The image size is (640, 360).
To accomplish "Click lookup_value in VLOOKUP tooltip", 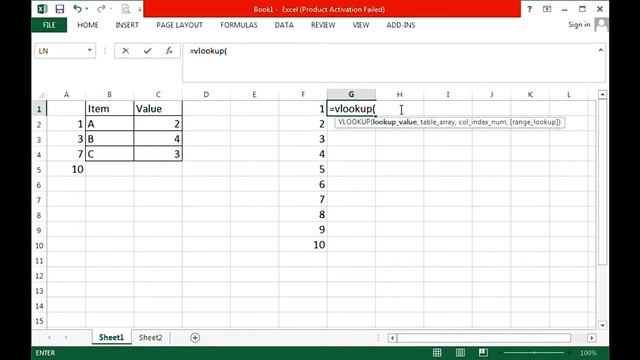I will tap(395, 122).
